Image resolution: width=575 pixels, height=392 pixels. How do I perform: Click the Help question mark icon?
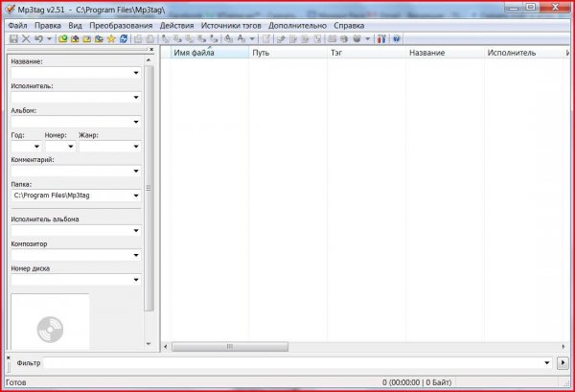tap(396, 38)
